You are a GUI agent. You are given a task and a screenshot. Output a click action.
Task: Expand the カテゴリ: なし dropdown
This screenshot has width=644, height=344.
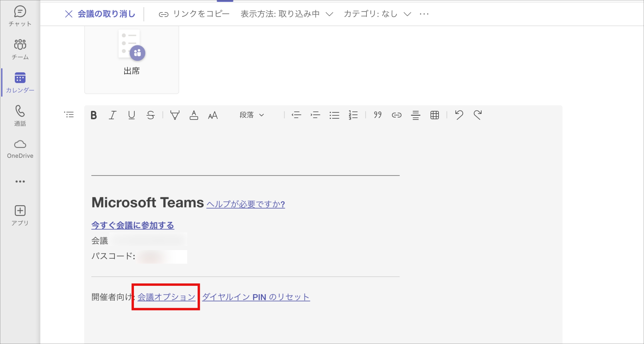pyautogui.click(x=377, y=14)
